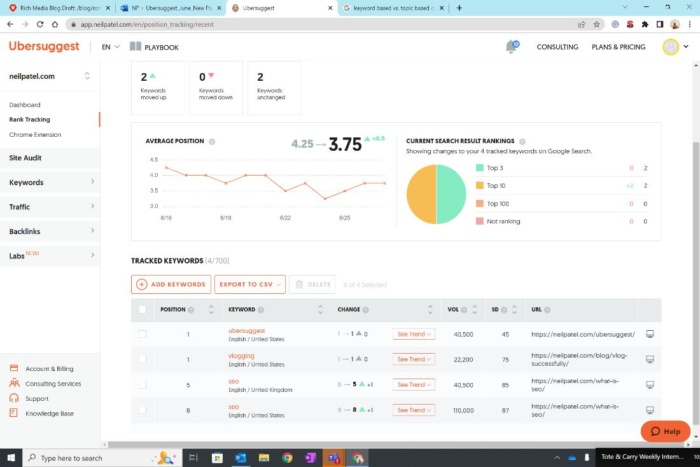Open the Windows Start menu
The width and height of the screenshot is (700, 467).
pos(11,458)
